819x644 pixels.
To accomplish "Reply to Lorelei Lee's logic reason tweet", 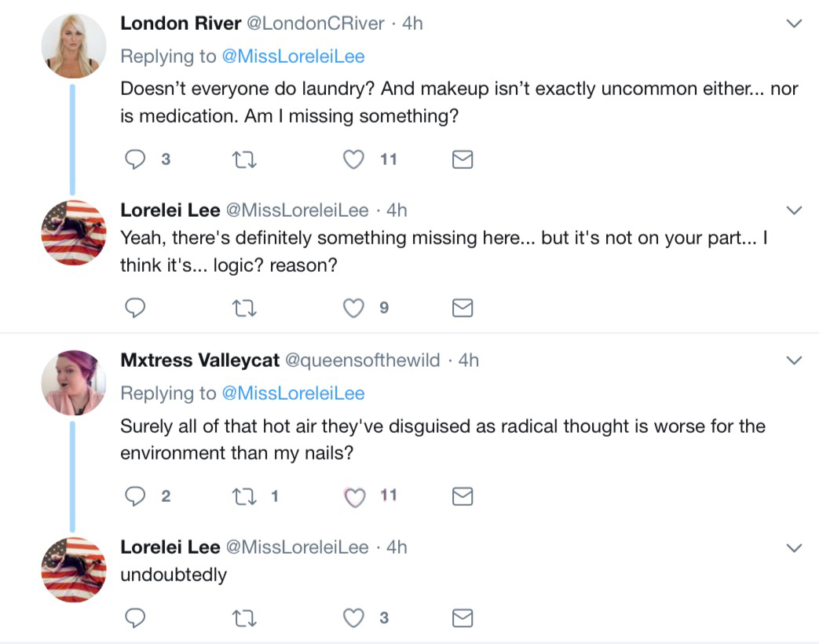I will [135, 308].
